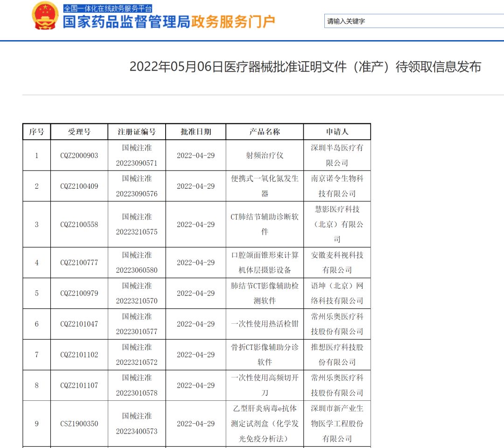Click applicant 南京诺令生物科技有限公司
Viewport: 504px width, 448px height.
337,186
